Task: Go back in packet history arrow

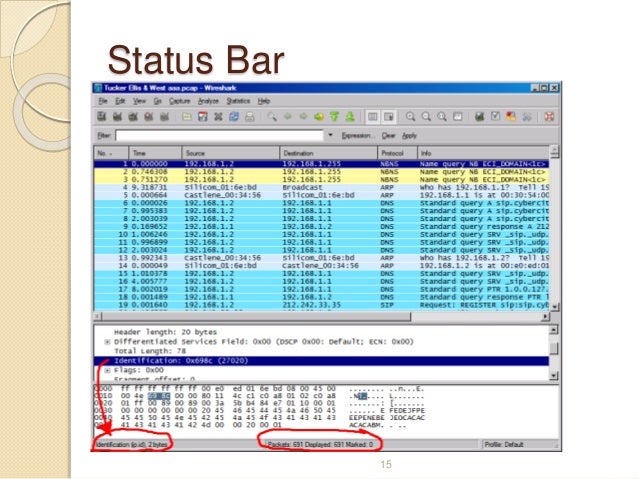Action: [288, 117]
